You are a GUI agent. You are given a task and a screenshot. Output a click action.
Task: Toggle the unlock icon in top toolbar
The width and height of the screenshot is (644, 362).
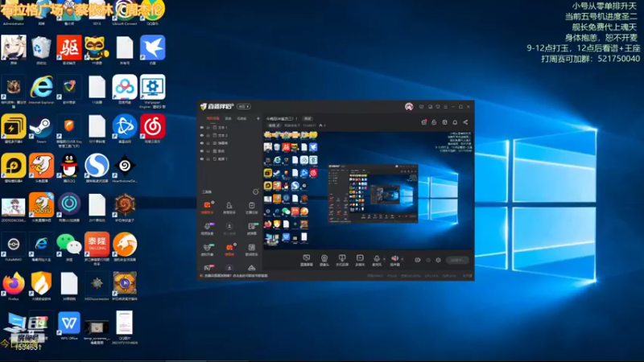pos(434,122)
